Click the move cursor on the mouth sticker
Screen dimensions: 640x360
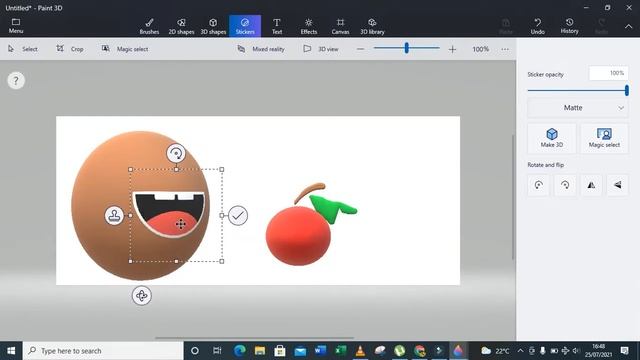click(x=180, y=224)
